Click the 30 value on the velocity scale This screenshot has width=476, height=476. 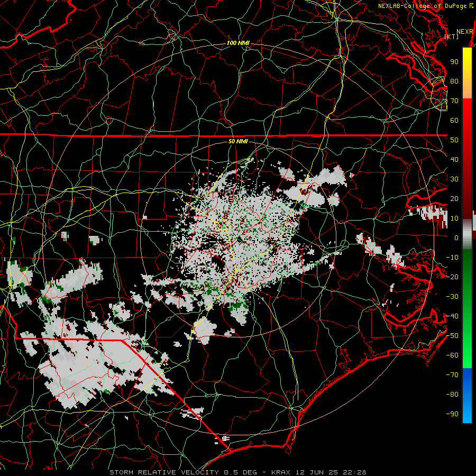tap(454, 179)
